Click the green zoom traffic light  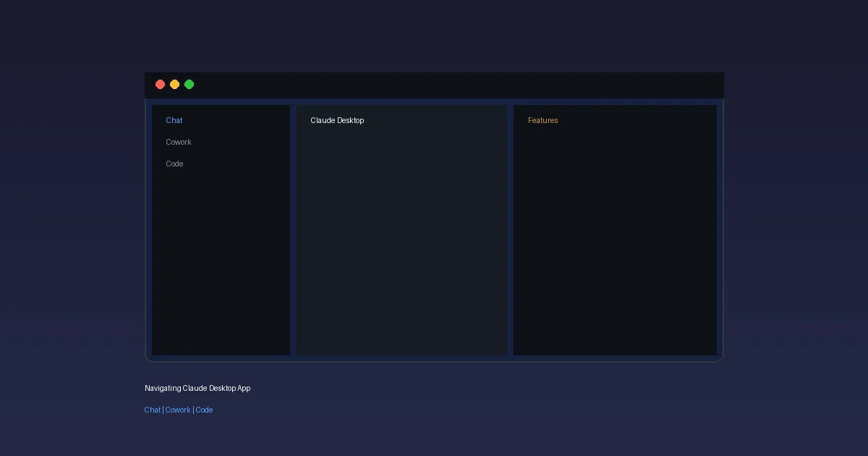pyautogui.click(x=189, y=84)
